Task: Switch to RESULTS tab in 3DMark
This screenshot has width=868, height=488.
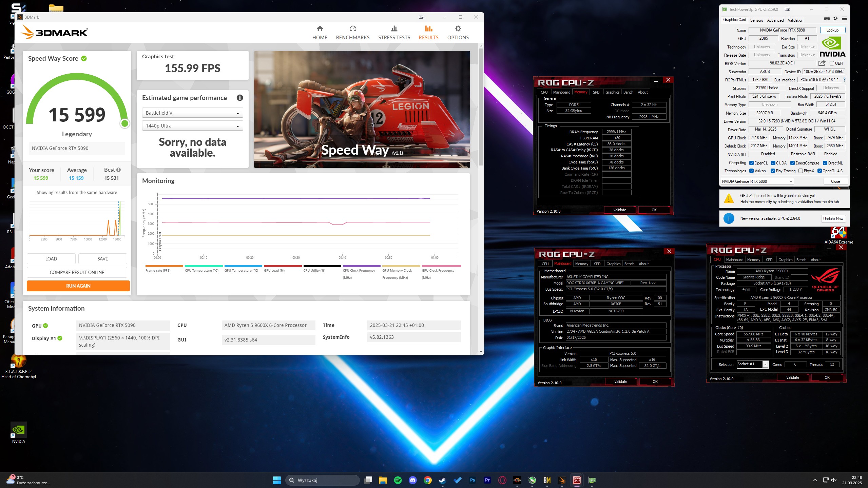Action: point(428,33)
